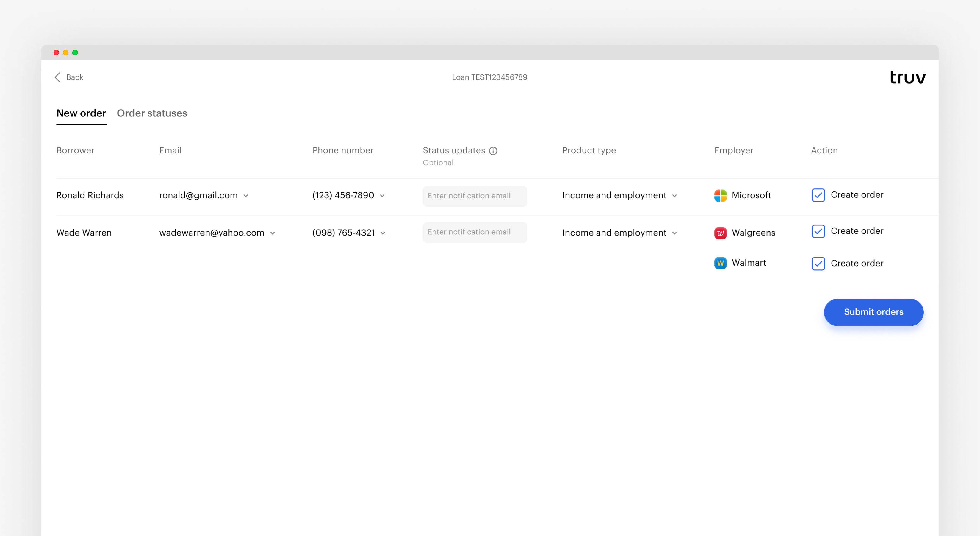Viewport: 980px width, 536px height.
Task: Select the New order tab
Action: [81, 113]
